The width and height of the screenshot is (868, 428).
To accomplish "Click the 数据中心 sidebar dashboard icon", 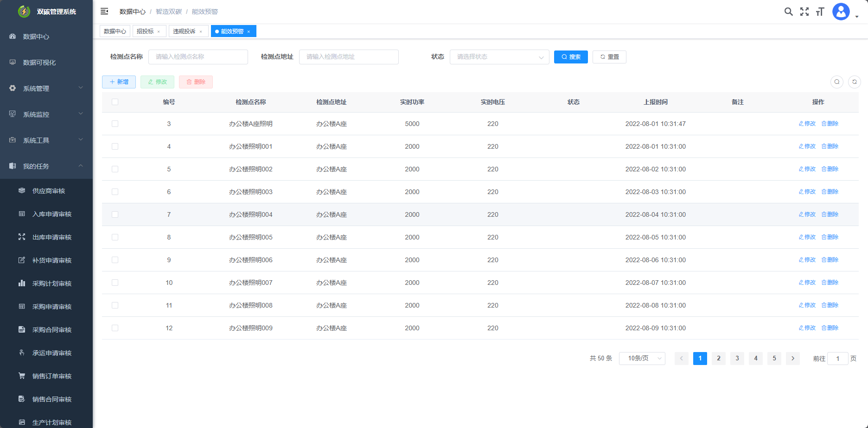I will coord(13,36).
